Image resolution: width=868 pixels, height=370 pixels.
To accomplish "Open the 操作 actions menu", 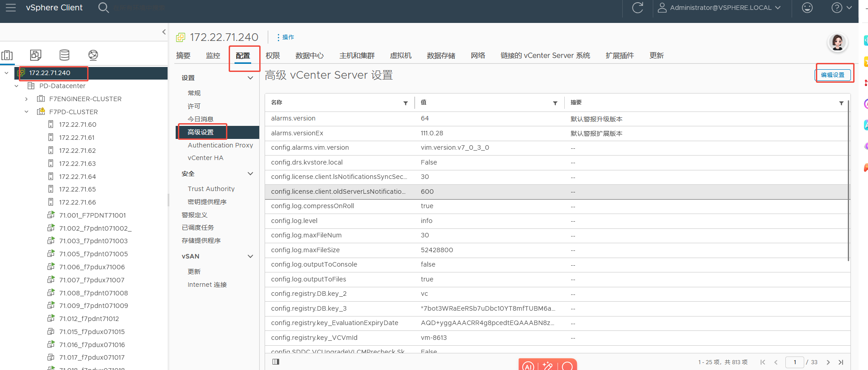I will tap(285, 37).
